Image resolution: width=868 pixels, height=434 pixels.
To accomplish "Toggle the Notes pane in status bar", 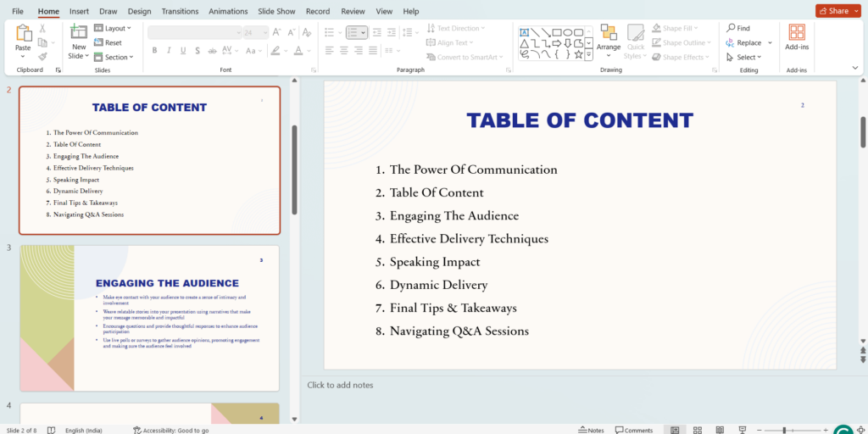I will [x=591, y=430].
